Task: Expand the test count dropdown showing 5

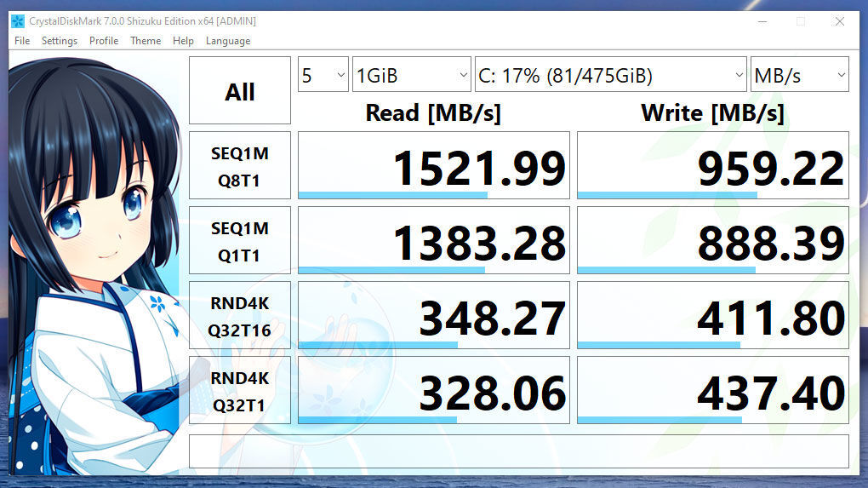Action: point(323,74)
